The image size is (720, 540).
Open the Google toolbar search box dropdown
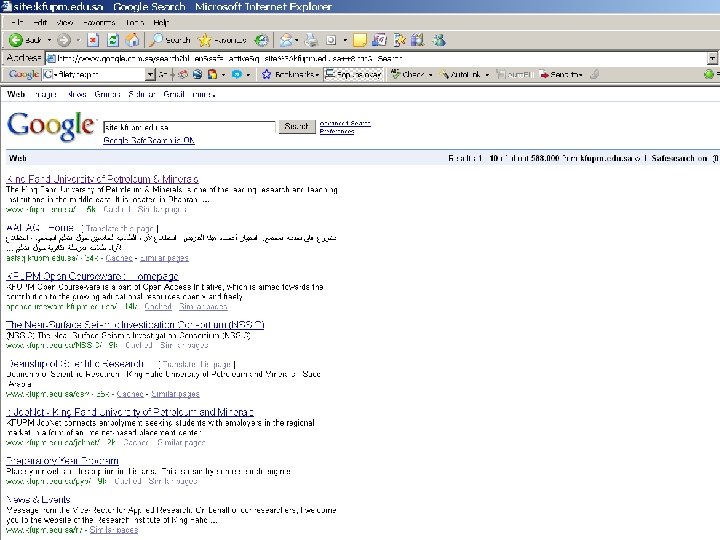click(x=150, y=74)
